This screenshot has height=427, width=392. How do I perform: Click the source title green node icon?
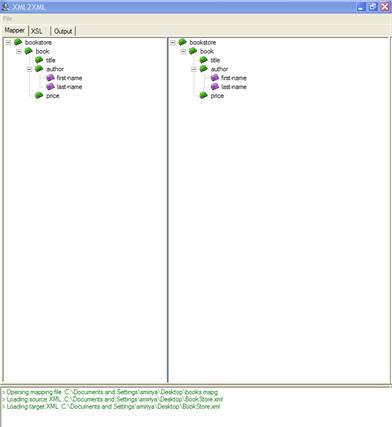click(39, 60)
